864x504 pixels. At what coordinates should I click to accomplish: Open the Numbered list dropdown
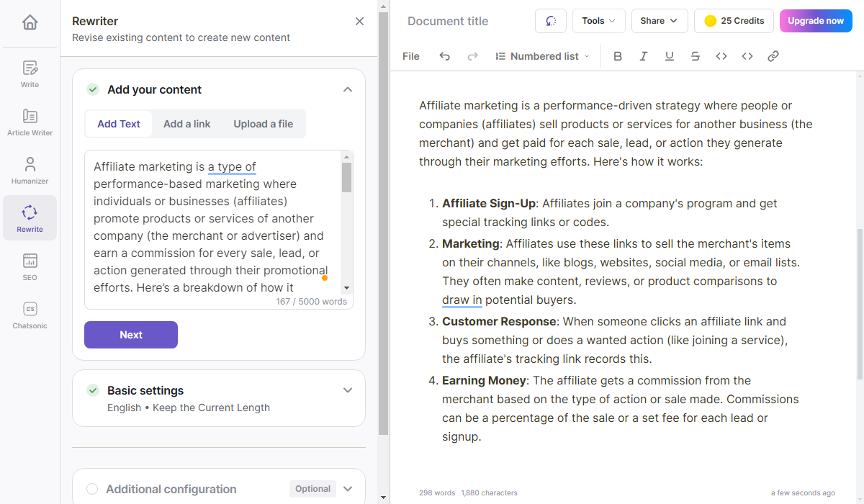click(x=542, y=56)
